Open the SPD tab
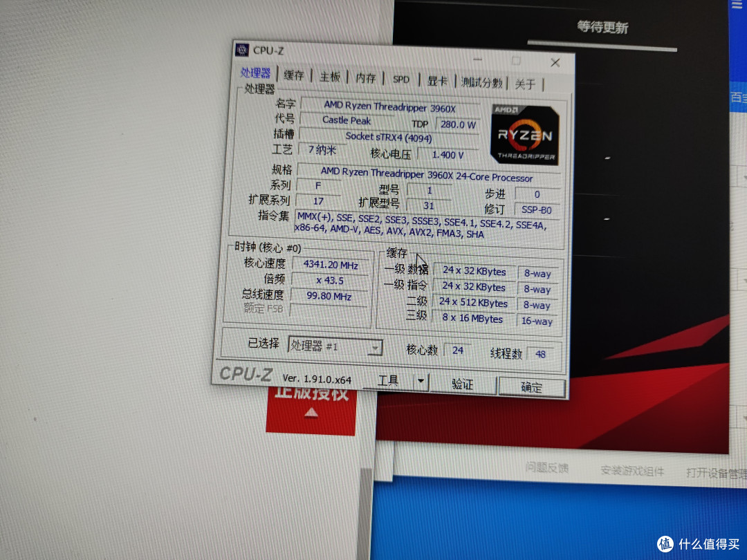 (x=401, y=80)
